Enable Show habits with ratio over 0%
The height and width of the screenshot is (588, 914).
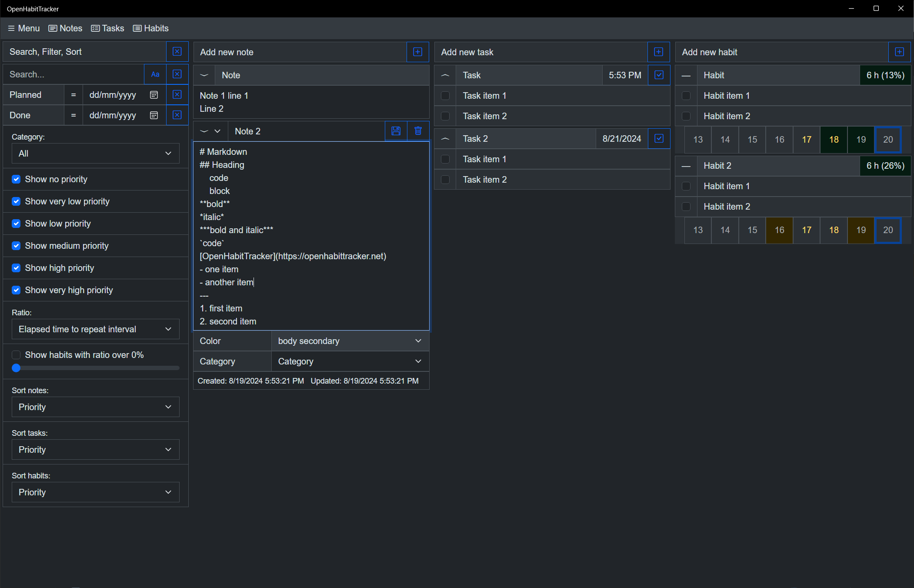click(16, 355)
